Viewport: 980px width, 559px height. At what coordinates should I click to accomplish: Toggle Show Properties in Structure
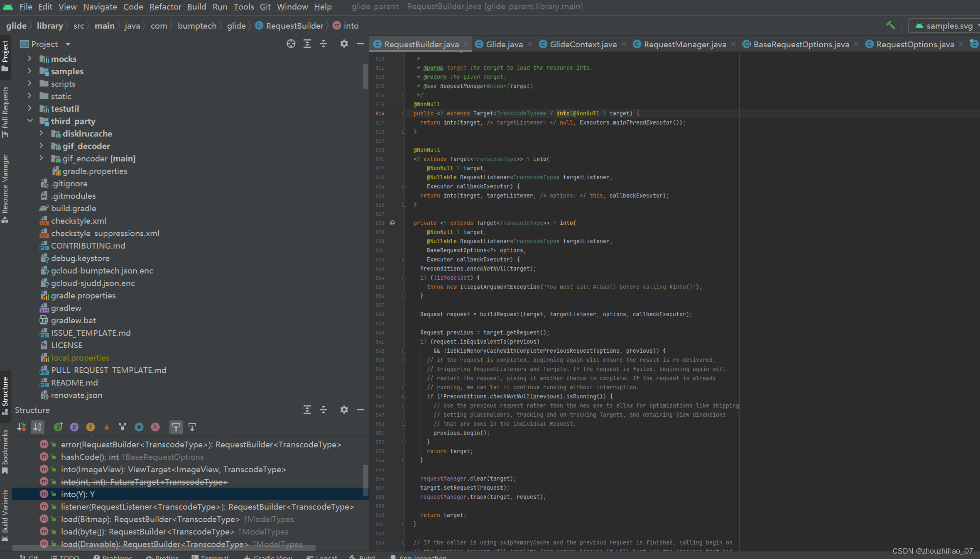click(x=74, y=427)
